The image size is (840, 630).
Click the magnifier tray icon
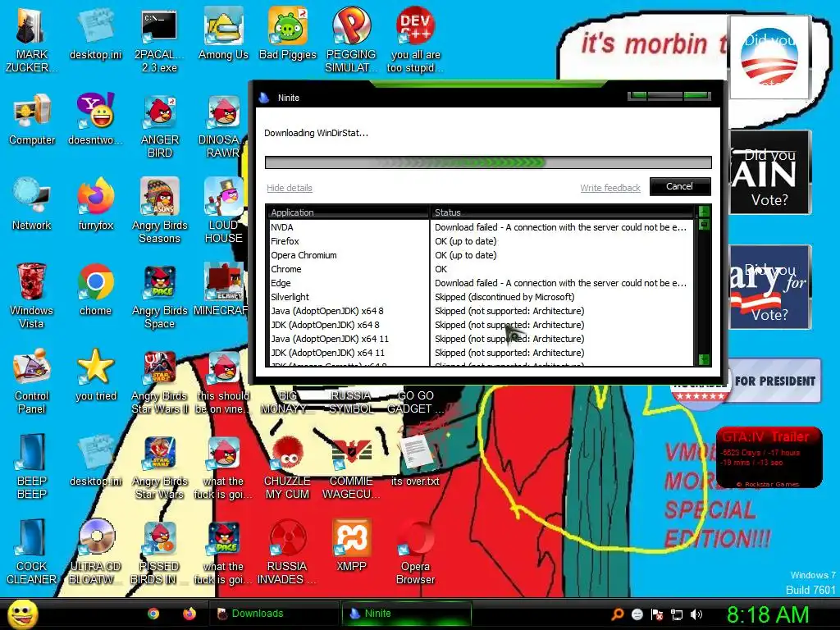click(x=618, y=614)
